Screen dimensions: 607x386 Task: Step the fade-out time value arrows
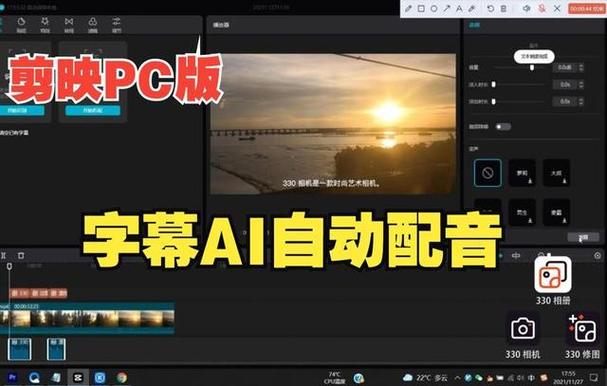coord(581,101)
